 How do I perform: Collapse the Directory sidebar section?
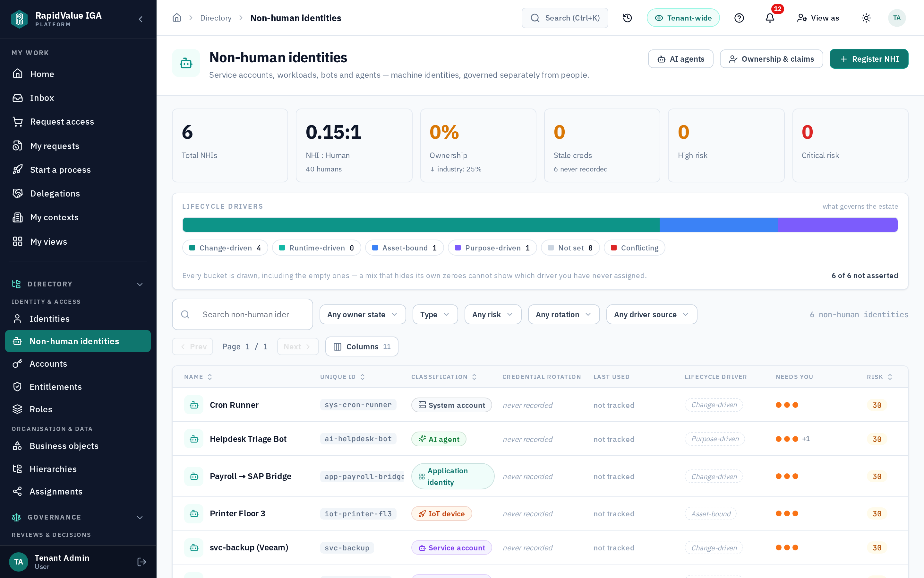[x=78, y=284]
